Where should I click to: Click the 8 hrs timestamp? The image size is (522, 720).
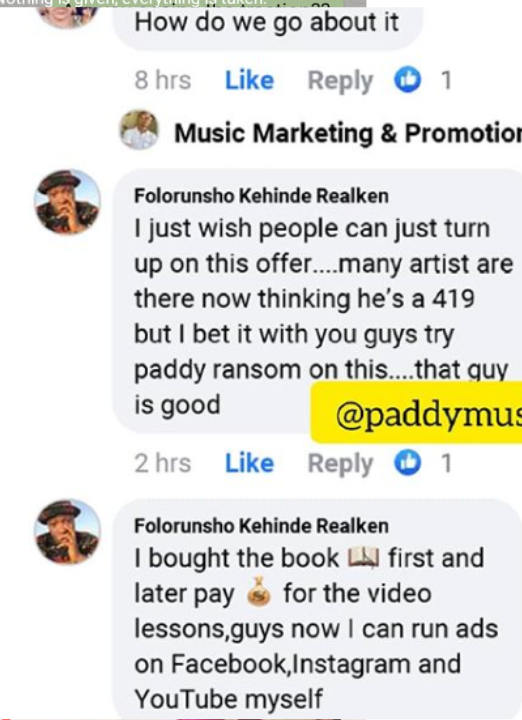point(163,81)
